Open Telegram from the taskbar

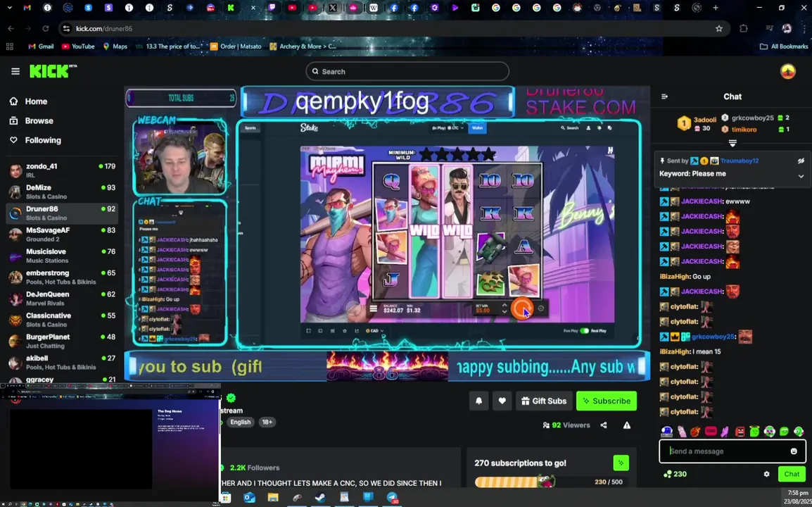tap(393, 498)
